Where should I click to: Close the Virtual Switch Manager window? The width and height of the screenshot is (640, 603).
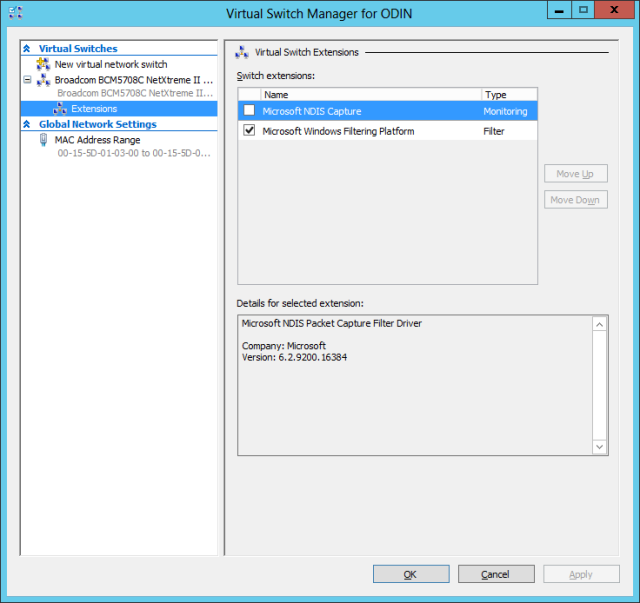coord(613,10)
